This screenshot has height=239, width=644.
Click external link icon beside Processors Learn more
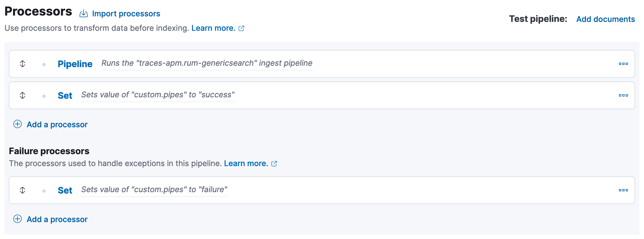pyautogui.click(x=241, y=28)
